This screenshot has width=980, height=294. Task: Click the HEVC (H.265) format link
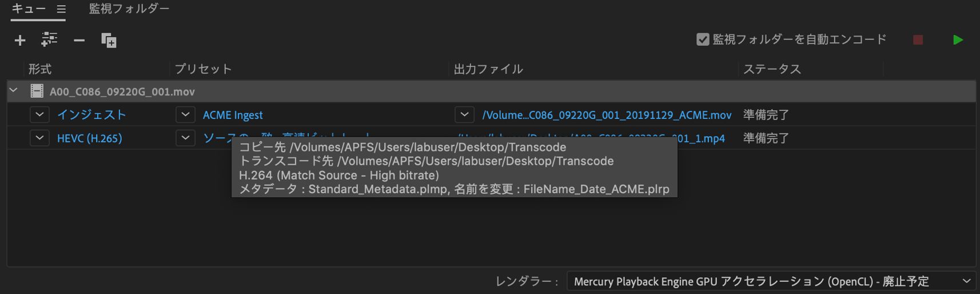pos(89,138)
